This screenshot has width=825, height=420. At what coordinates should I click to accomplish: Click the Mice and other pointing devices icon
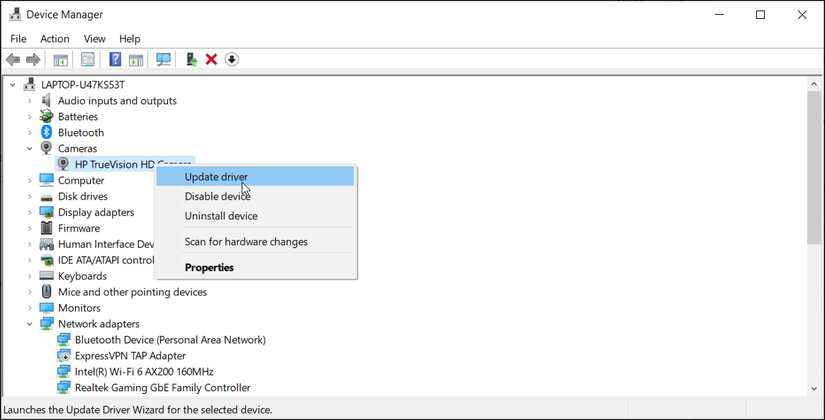pyautogui.click(x=46, y=292)
